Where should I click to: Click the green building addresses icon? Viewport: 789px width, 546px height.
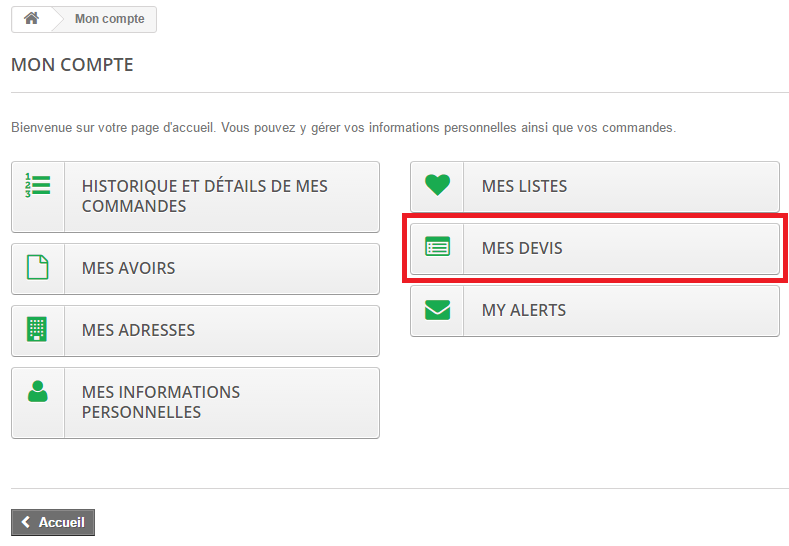[x=37, y=329]
